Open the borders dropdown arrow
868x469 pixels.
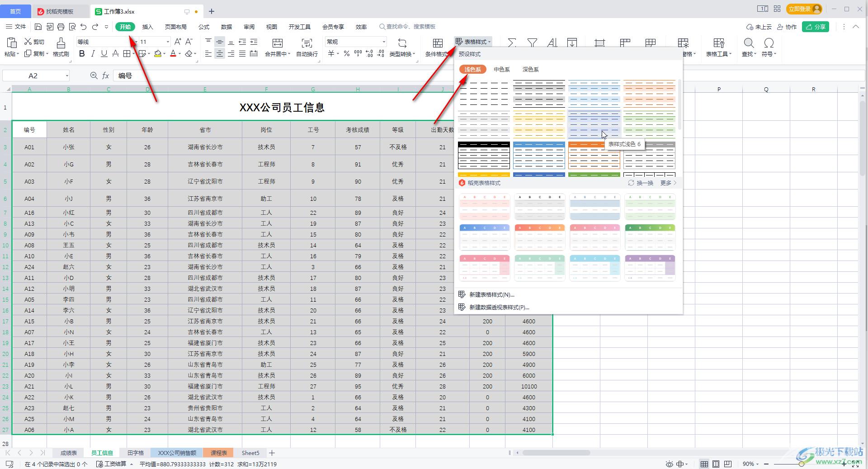click(x=134, y=54)
